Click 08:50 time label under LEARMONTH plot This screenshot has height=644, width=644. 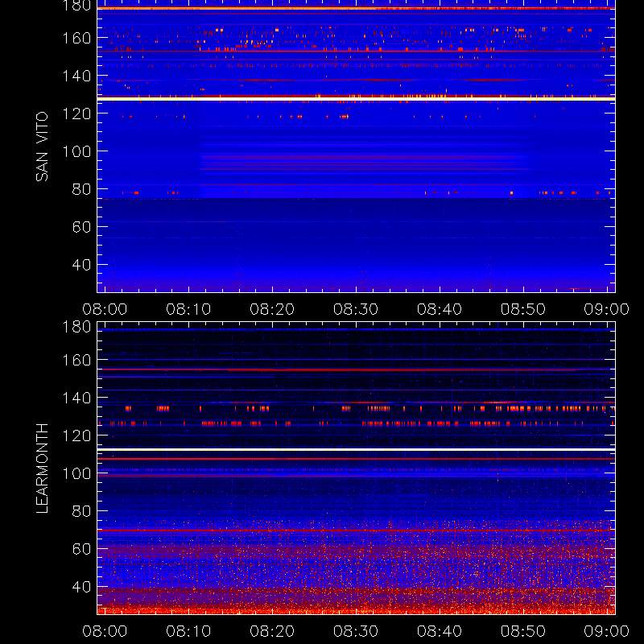pos(523,631)
